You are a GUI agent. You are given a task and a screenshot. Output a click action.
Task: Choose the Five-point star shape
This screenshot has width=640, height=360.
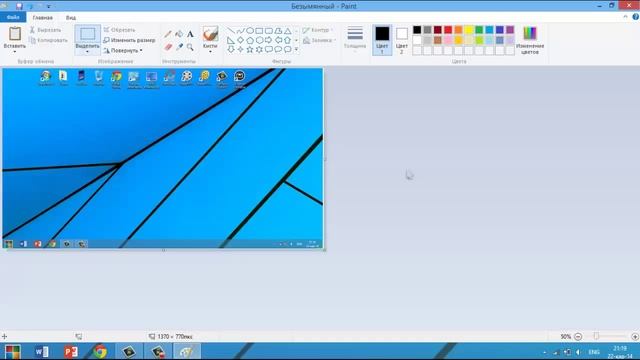pos(250,49)
